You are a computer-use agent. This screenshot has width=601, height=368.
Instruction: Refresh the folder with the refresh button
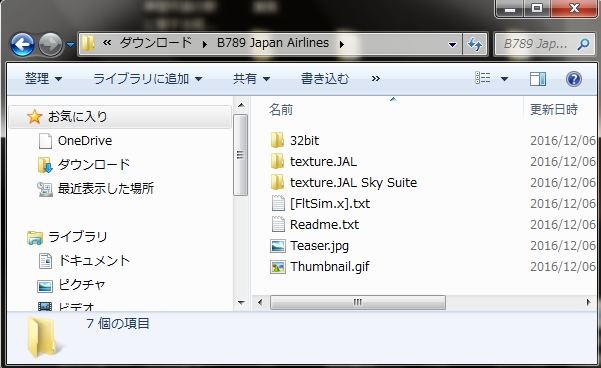[475, 44]
